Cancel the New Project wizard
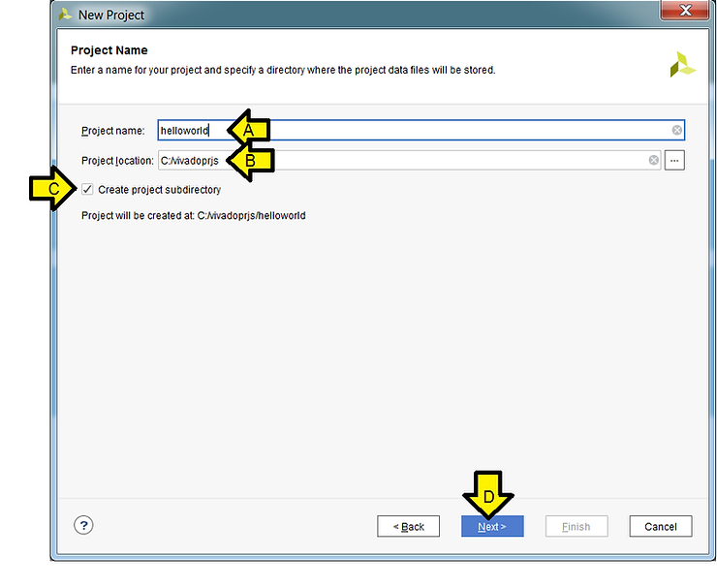The height and width of the screenshot is (588, 717). 660,526
